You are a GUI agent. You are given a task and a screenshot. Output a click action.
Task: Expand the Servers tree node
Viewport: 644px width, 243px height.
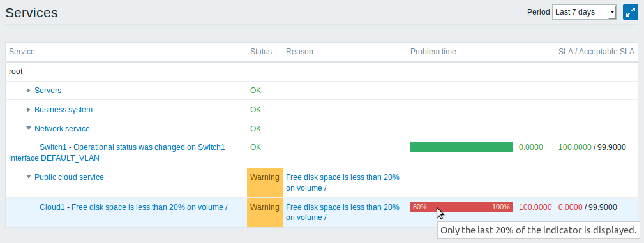point(29,91)
